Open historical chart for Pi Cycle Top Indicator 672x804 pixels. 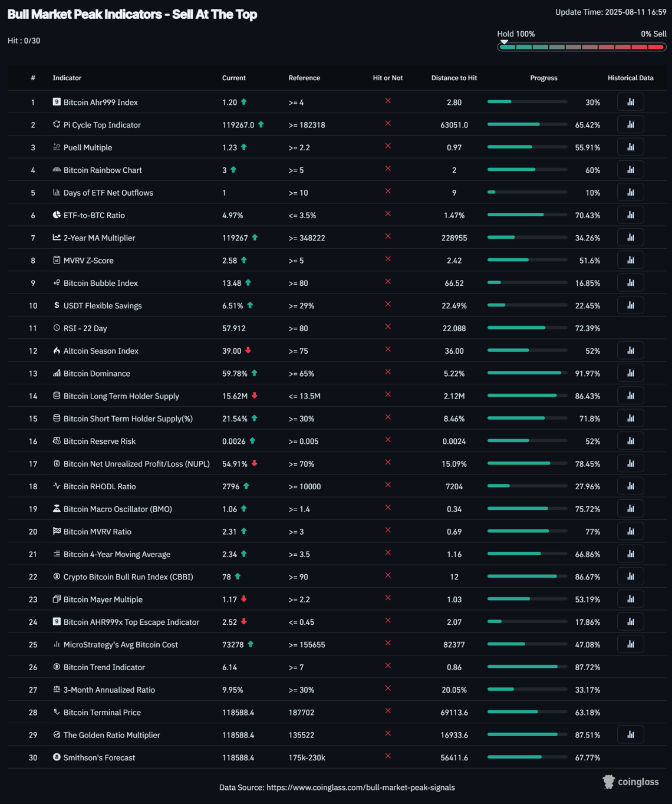[x=630, y=124]
